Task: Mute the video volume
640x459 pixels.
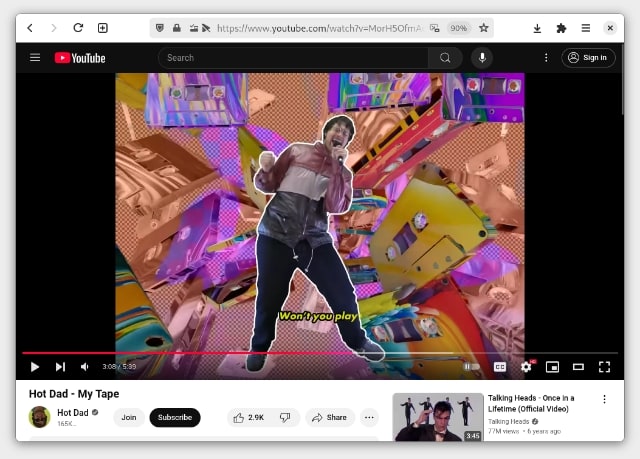Action: point(85,367)
